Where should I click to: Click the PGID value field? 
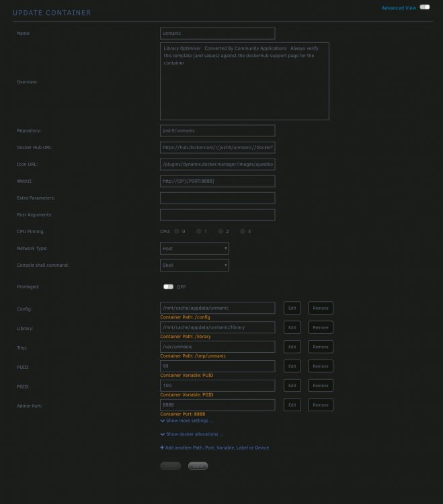tap(218, 386)
